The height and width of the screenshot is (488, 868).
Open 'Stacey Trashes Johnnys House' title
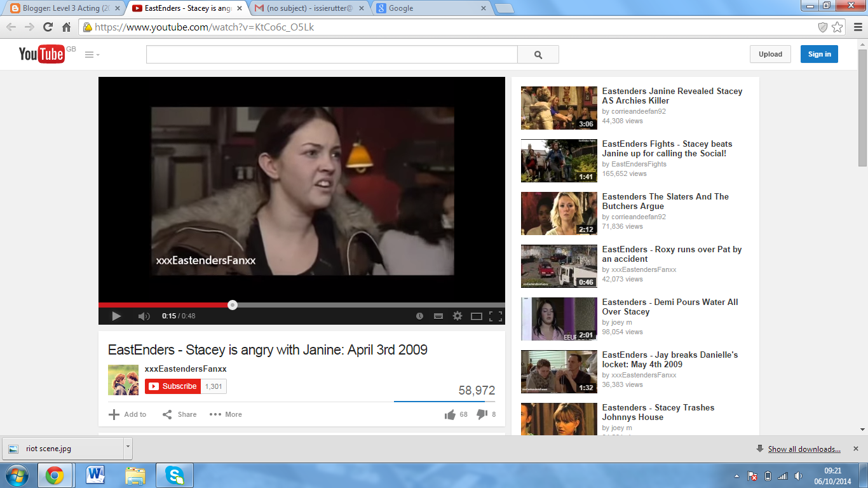(x=658, y=412)
